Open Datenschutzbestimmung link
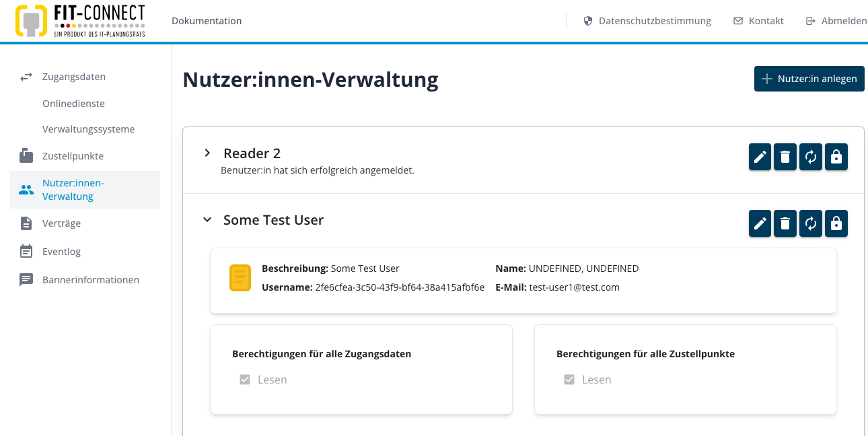 pyautogui.click(x=655, y=21)
